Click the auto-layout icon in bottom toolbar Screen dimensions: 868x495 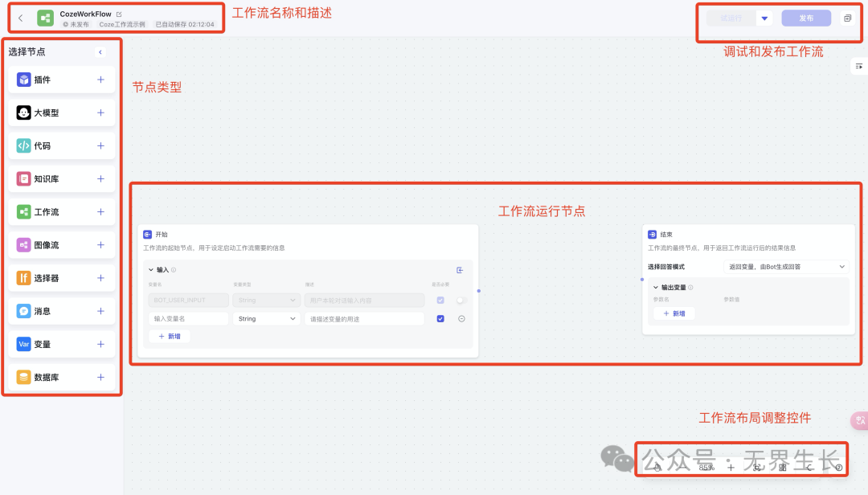tap(783, 468)
